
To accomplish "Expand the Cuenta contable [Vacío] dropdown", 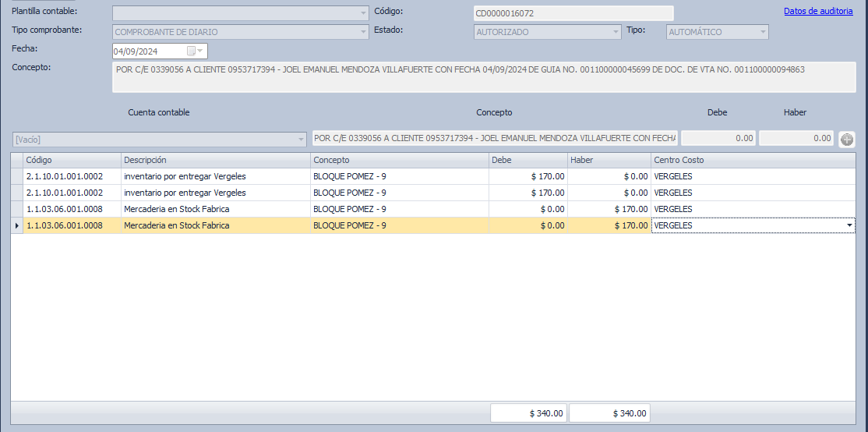I will tap(302, 140).
